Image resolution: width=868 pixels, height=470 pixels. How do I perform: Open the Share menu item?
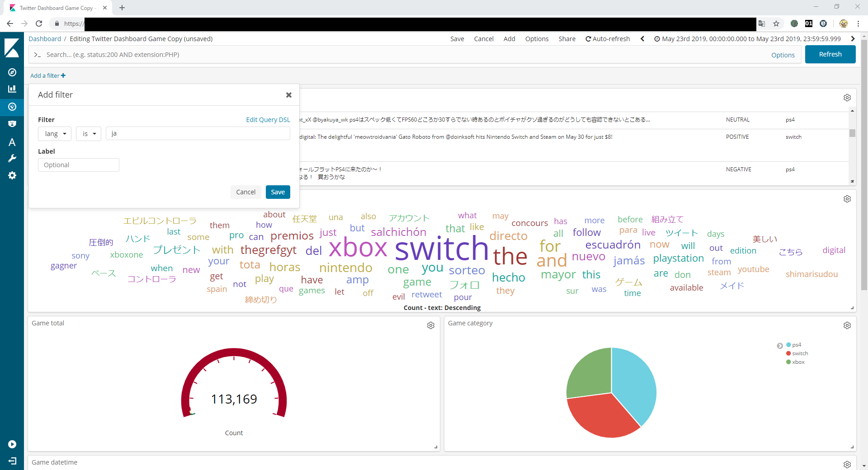click(566, 39)
